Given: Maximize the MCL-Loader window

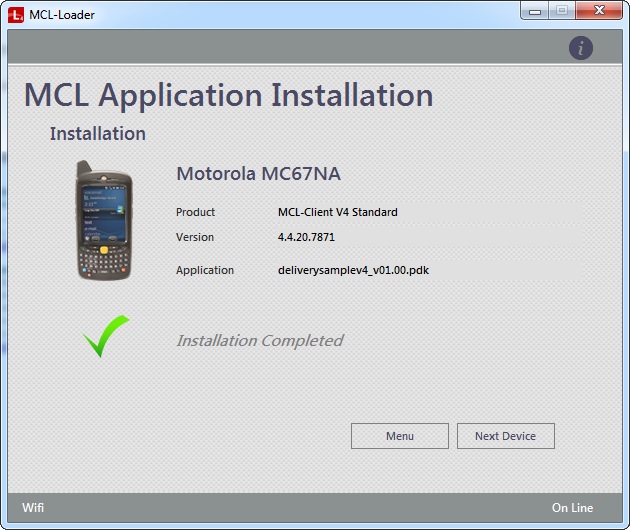Looking at the screenshot, I should (561, 11).
